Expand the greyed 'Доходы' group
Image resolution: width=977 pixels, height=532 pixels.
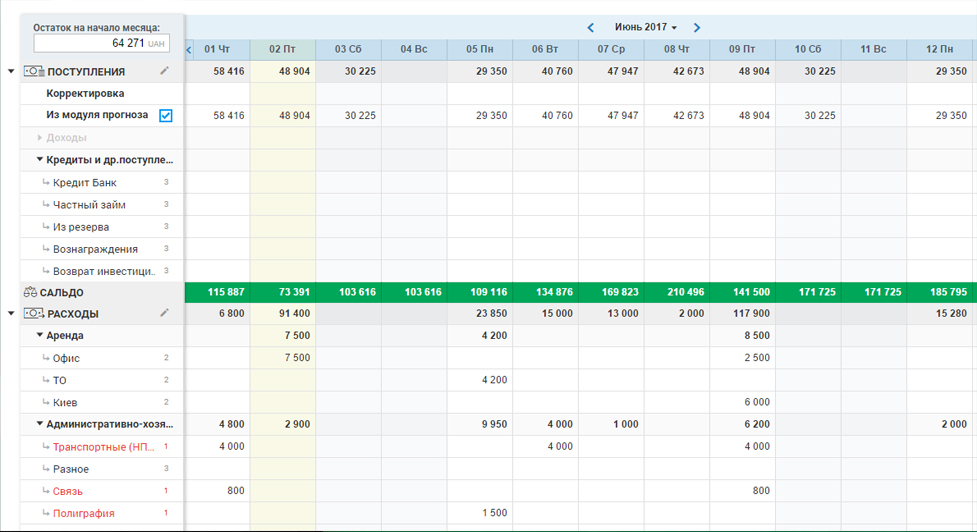pos(40,138)
